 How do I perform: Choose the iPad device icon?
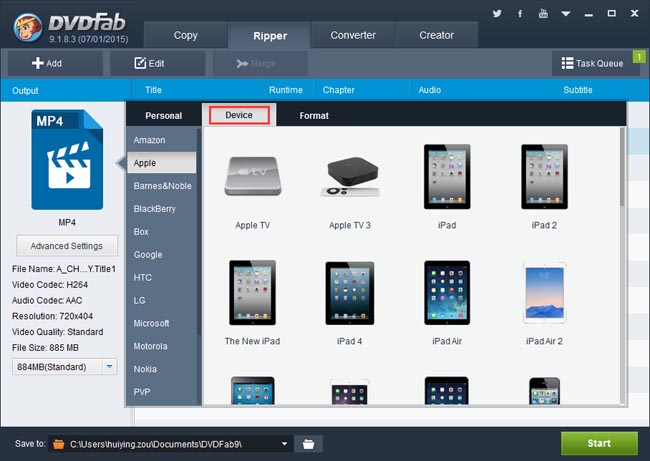pos(447,177)
